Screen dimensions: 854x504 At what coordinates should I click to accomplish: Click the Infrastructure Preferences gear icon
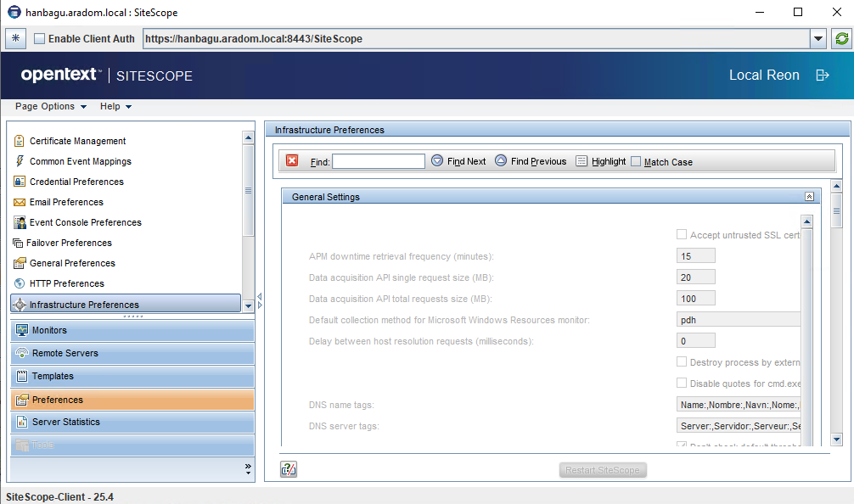point(20,305)
